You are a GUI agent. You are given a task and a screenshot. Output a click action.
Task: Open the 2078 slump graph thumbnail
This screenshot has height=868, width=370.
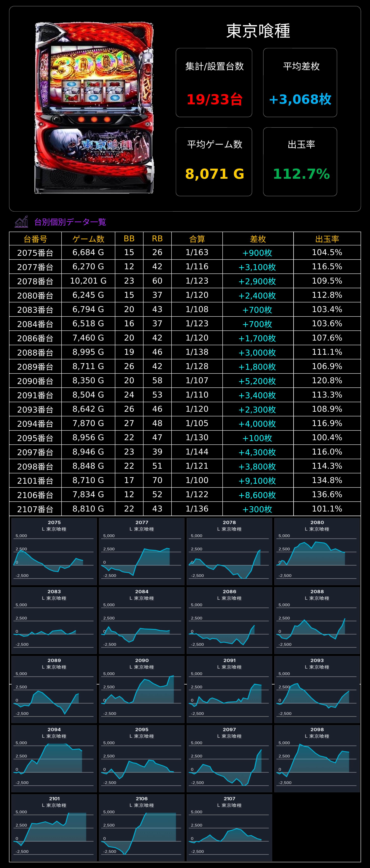point(229,551)
